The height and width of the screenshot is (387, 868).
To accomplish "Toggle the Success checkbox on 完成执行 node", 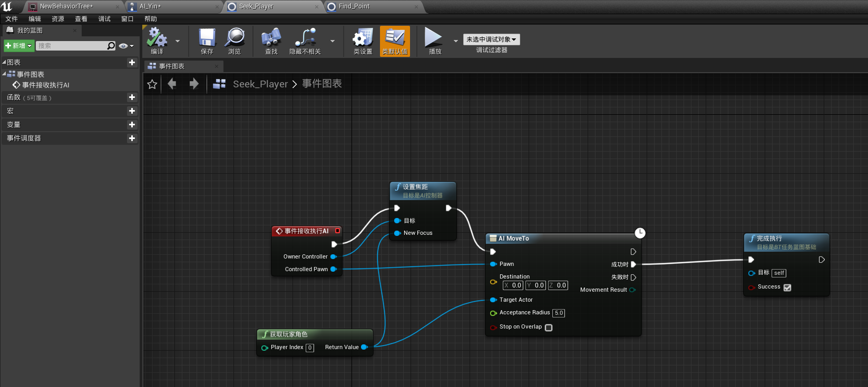I will click(787, 287).
